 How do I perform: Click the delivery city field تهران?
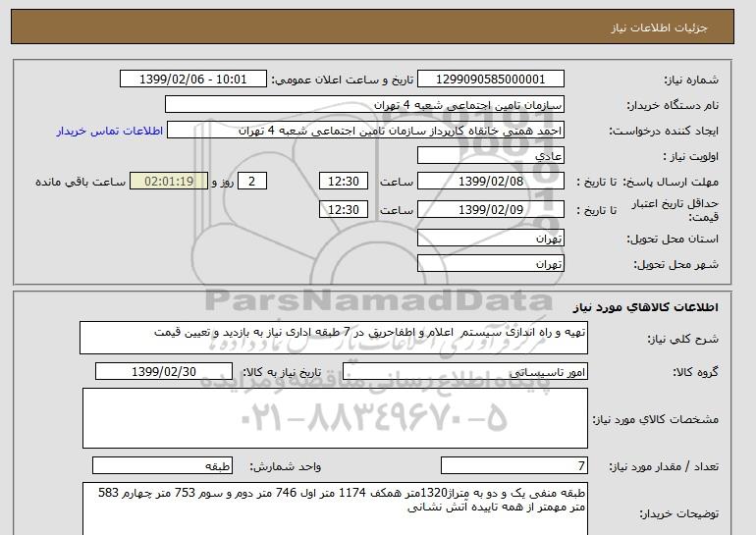(490, 264)
